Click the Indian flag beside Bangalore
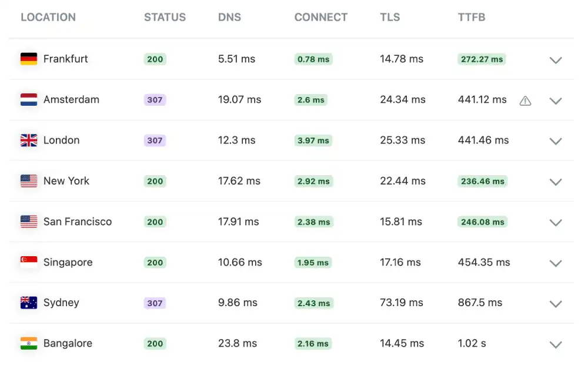This screenshot has width=588, height=379. 28,343
